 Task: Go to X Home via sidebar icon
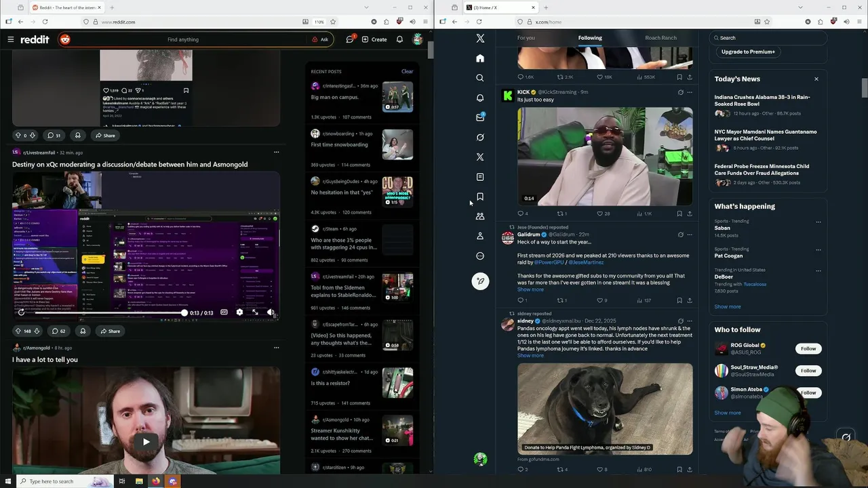point(480,58)
